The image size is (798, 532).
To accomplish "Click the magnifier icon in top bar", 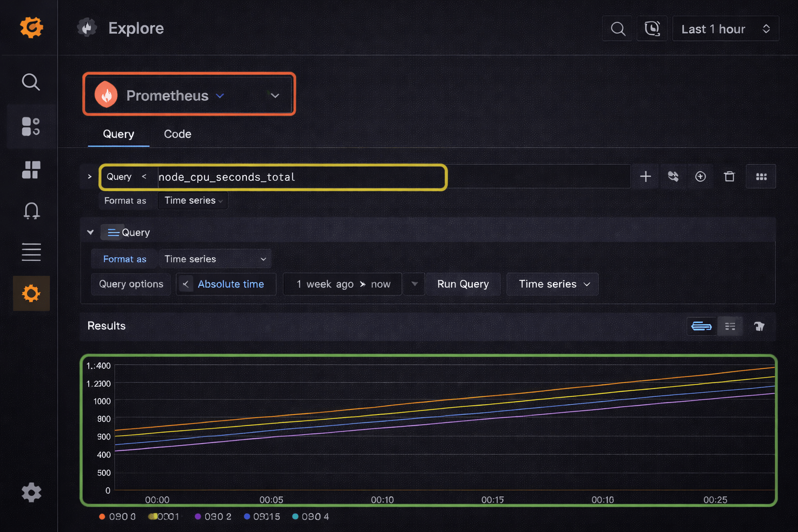I will click(x=618, y=29).
